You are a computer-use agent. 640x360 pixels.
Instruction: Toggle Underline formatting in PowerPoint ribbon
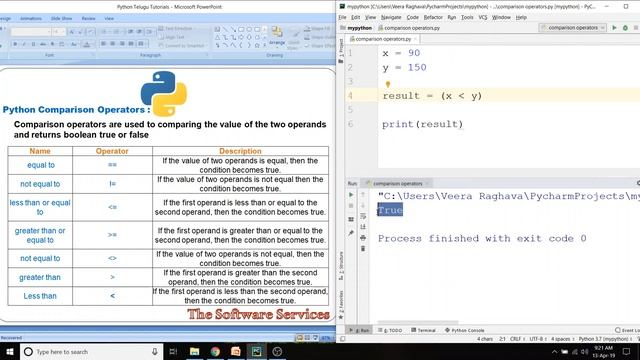pos(33,44)
